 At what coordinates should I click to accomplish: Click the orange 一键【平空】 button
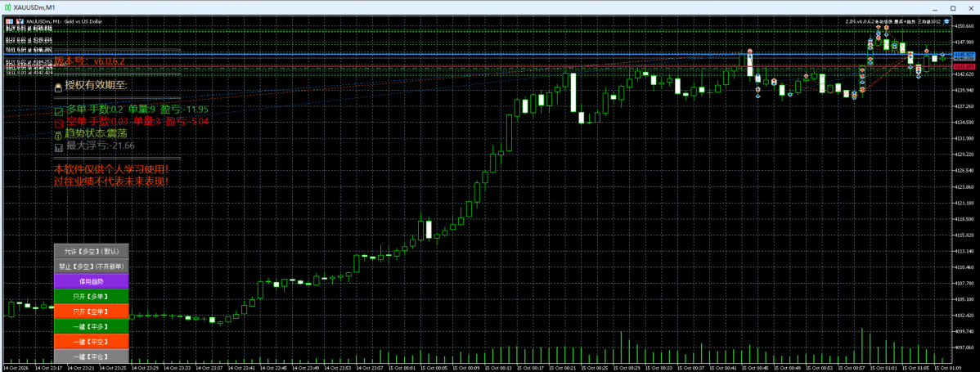pos(92,342)
